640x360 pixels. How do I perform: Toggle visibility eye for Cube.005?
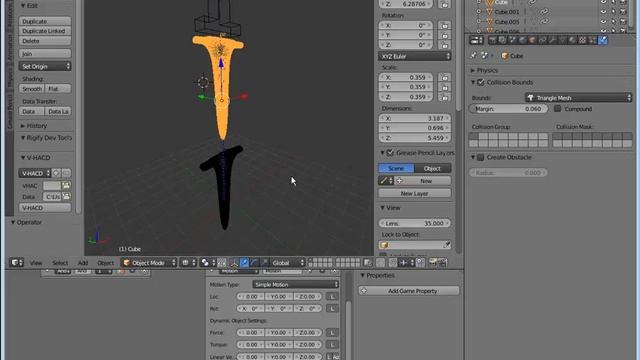[603, 22]
